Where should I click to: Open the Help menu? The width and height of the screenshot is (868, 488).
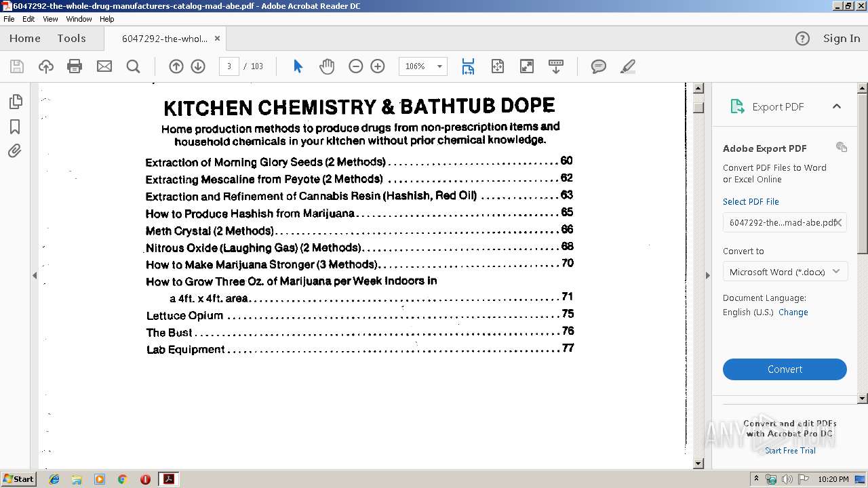[107, 19]
